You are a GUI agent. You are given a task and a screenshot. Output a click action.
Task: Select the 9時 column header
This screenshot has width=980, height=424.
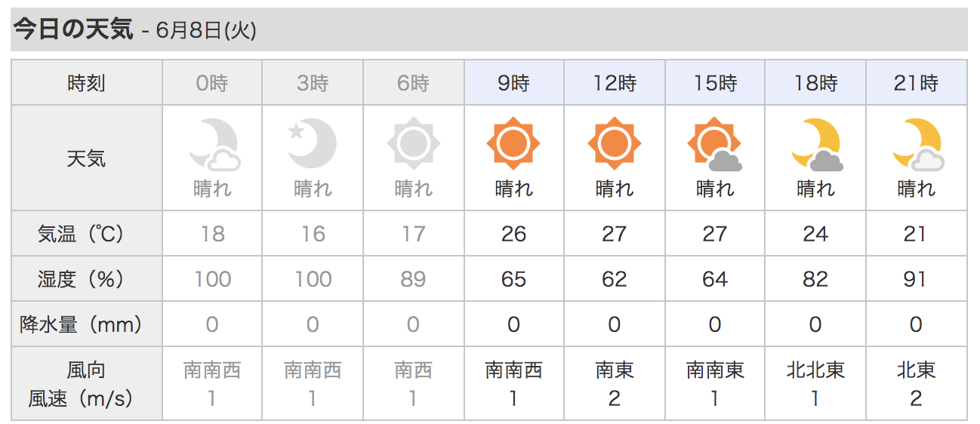513,82
